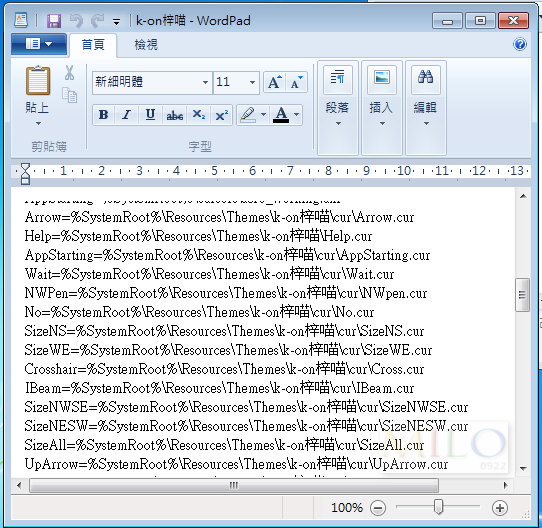Open WordPad Help icon

click(520, 44)
